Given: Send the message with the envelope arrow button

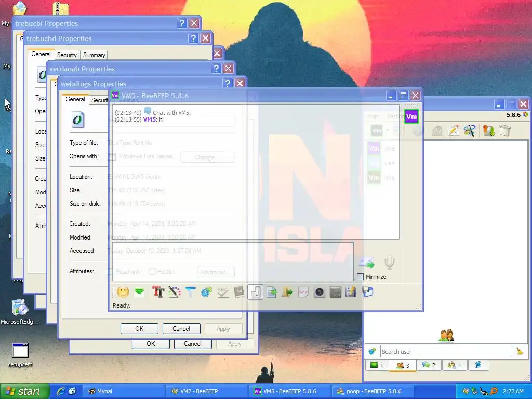Looking at the screenshot, I should click(x=366, y=262).
